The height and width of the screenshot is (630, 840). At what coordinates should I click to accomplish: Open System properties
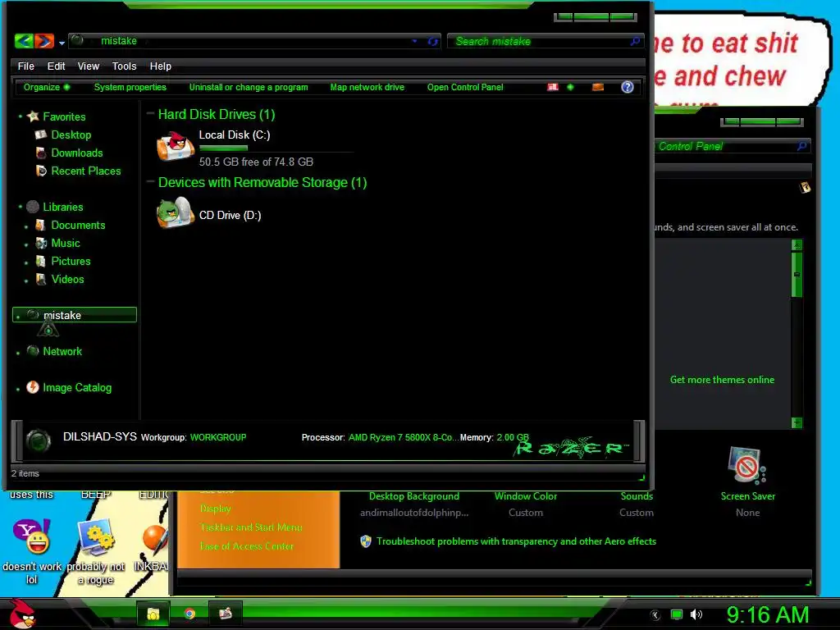pos(130,87)
